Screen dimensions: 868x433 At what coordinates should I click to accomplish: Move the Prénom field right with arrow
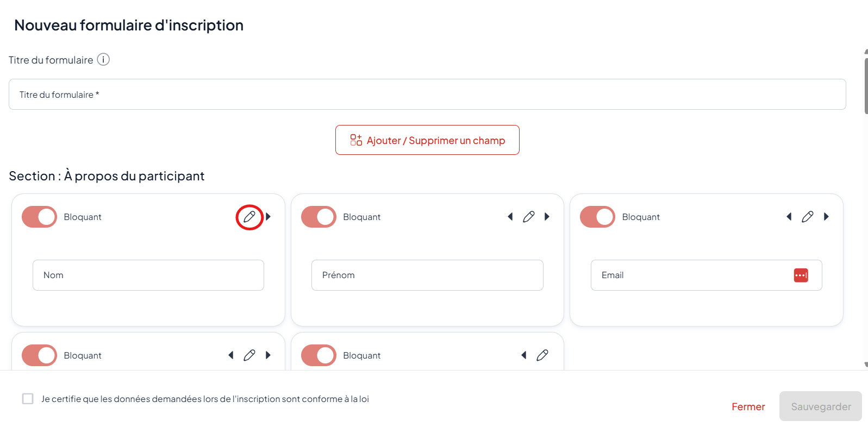coord(547,217)
